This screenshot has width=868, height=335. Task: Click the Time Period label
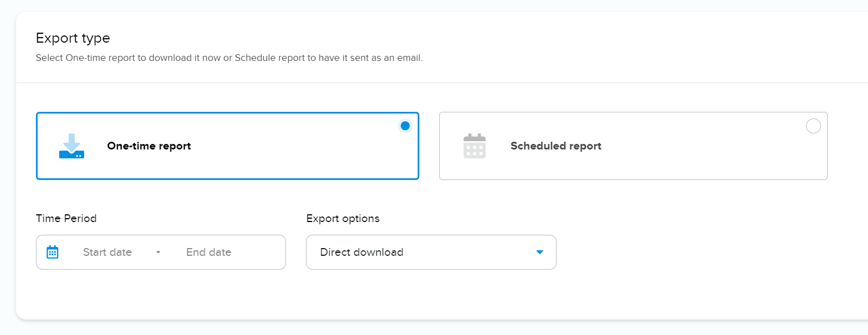66,218
